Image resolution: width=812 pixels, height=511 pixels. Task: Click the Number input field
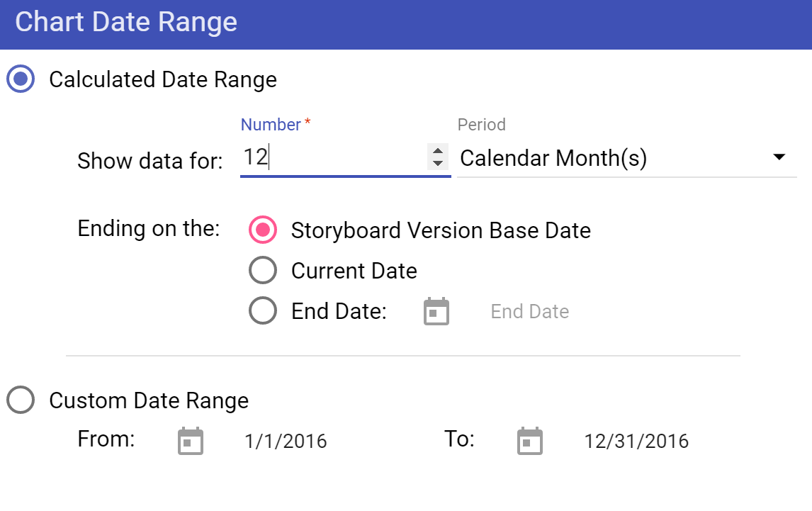point(332,158)
